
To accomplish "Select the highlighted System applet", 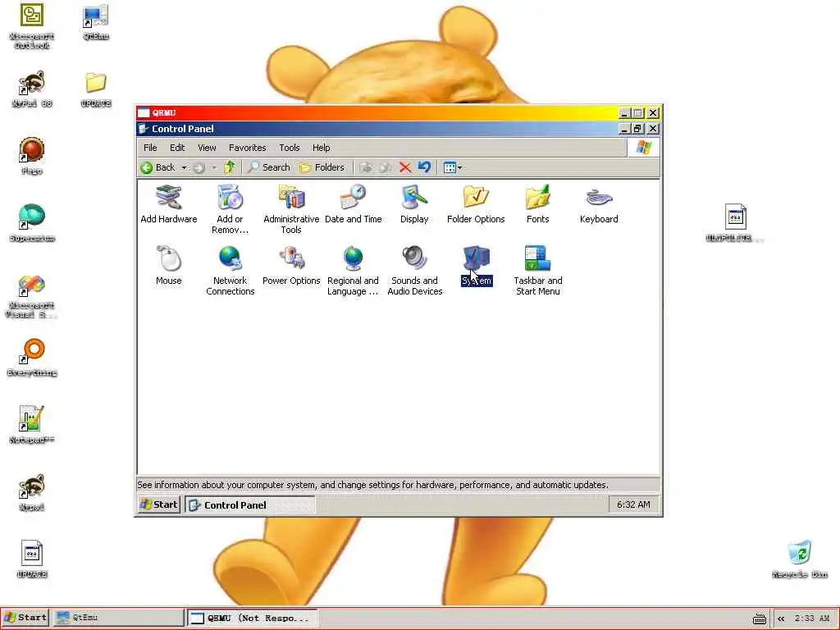I will tap(477, 266).
